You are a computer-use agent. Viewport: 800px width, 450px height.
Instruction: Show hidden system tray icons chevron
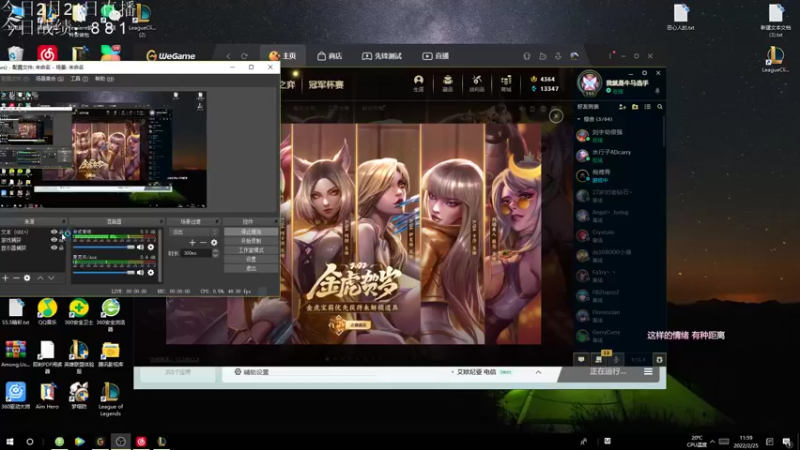712,442
